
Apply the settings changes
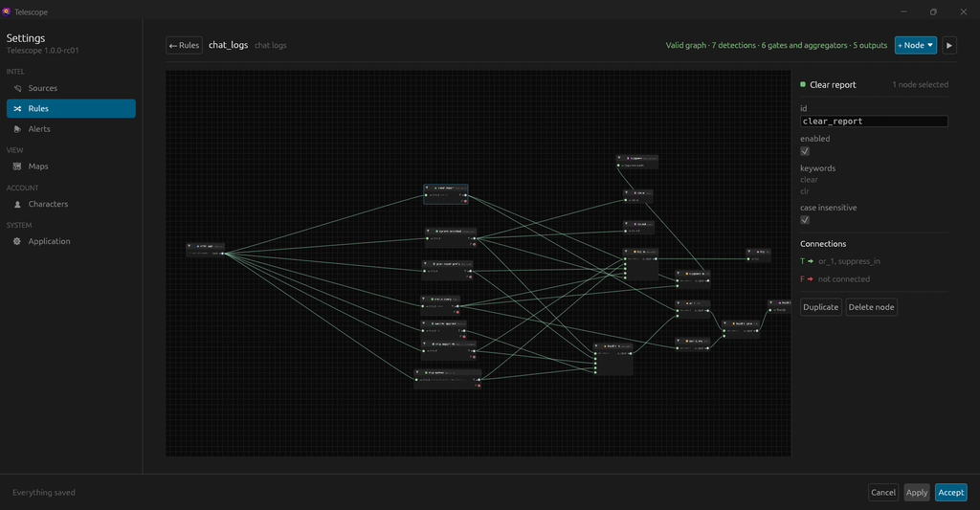coord(917,493)
